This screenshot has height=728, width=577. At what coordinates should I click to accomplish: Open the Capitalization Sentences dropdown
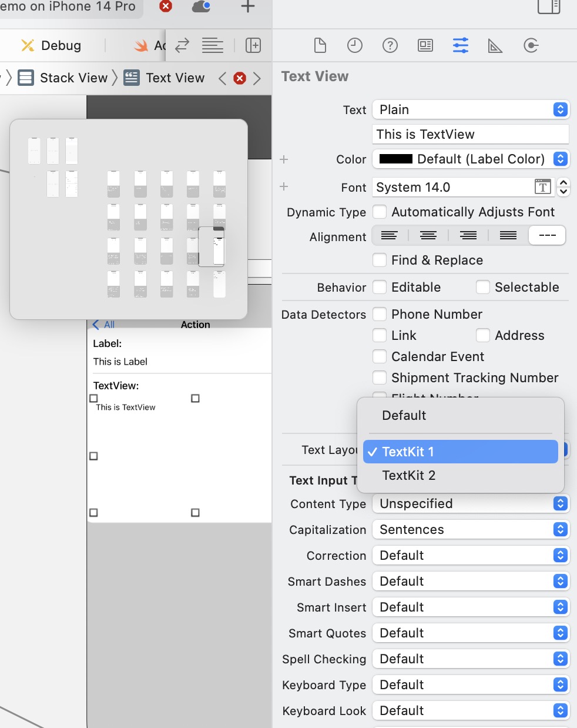pos(471,529)
